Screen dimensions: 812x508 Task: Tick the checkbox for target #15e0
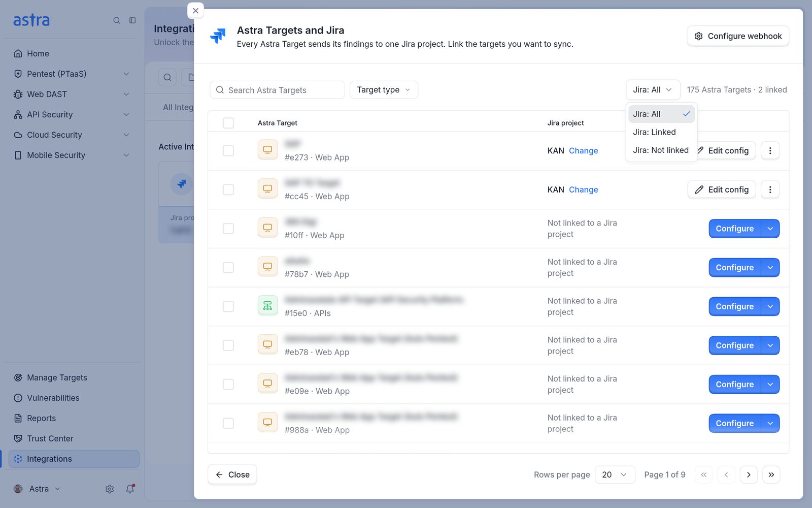(x=228, y=306)
